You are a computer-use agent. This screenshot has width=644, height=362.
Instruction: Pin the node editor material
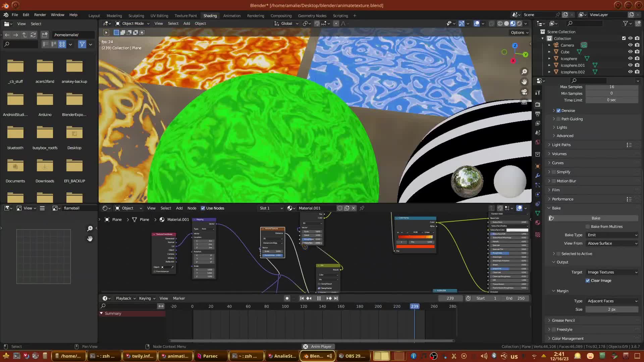[x=362, y=208]
